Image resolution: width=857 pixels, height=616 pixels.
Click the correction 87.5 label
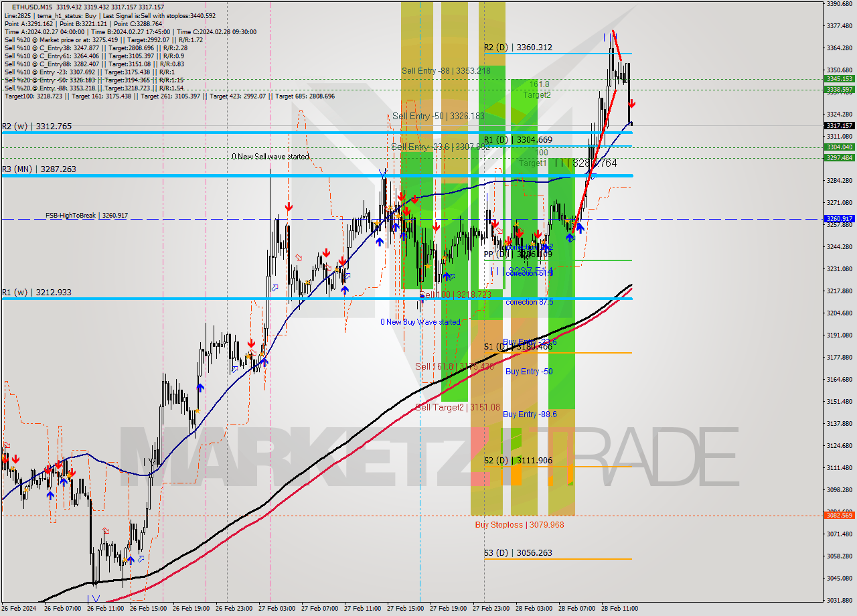[530, 302]
